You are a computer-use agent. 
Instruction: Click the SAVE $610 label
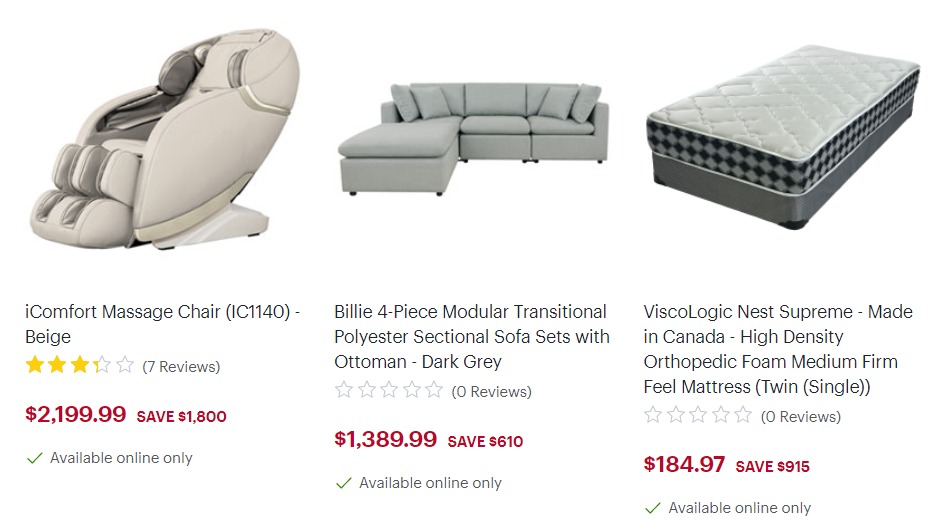(485, 441)
